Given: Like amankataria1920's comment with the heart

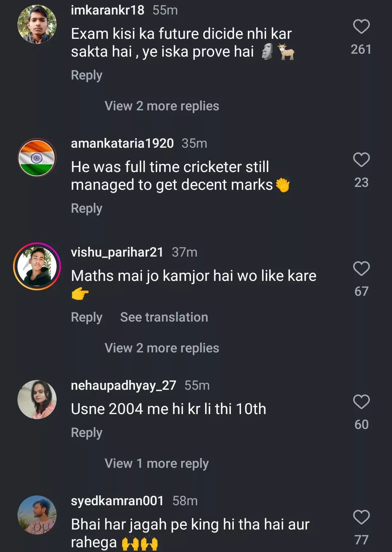Looking at the screenshot, I should tap(361, 160).
